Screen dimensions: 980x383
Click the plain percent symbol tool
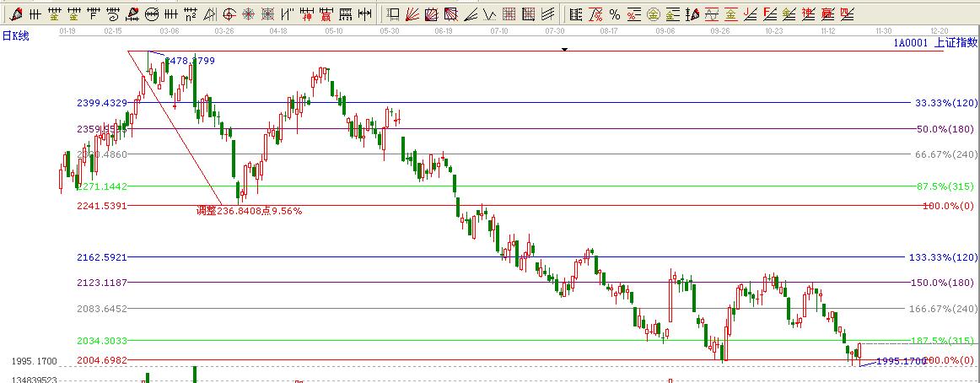pyautogui.click(x=614, y=14)
